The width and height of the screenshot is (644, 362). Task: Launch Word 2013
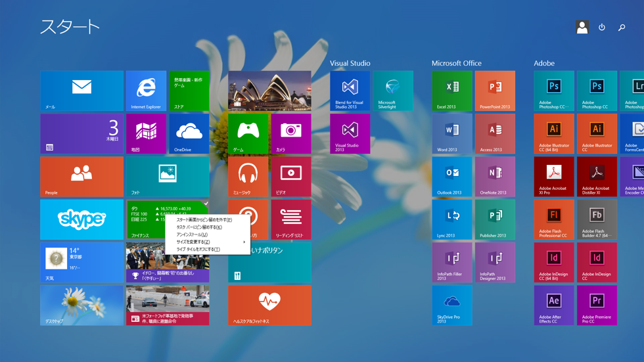pyautogui.click(x=452, y=134)
